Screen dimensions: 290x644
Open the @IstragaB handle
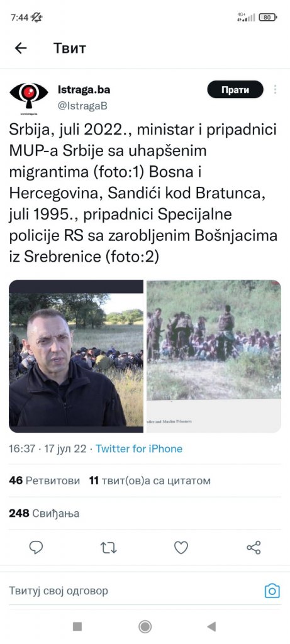click(x=82, y=106)
